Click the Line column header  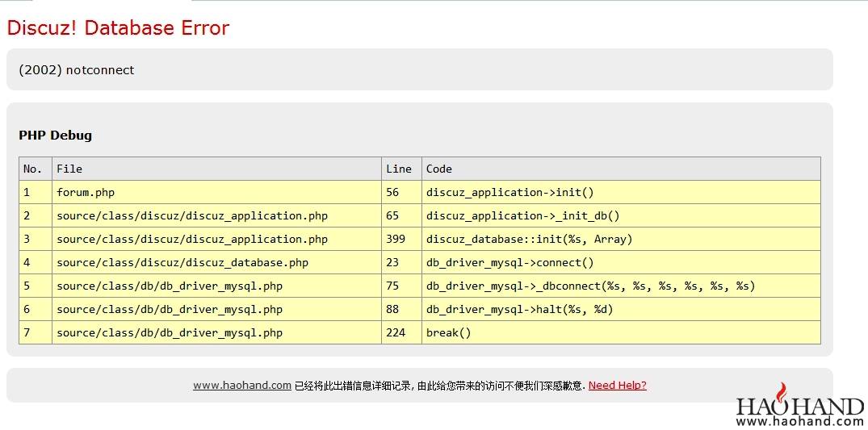[x=401, y=169]
